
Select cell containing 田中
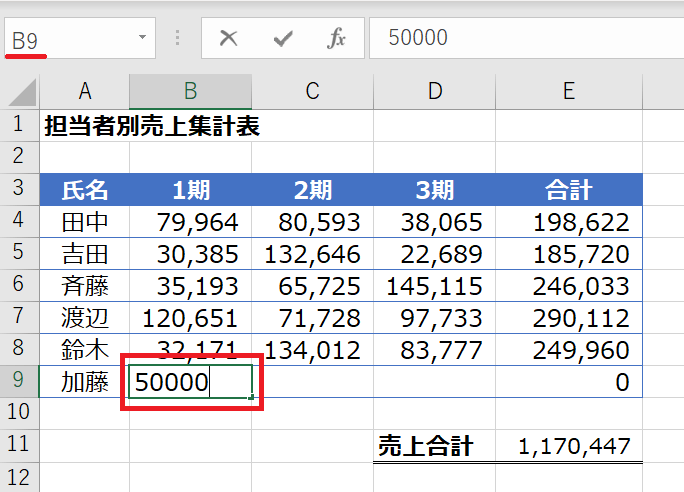(x=85, y=222)
